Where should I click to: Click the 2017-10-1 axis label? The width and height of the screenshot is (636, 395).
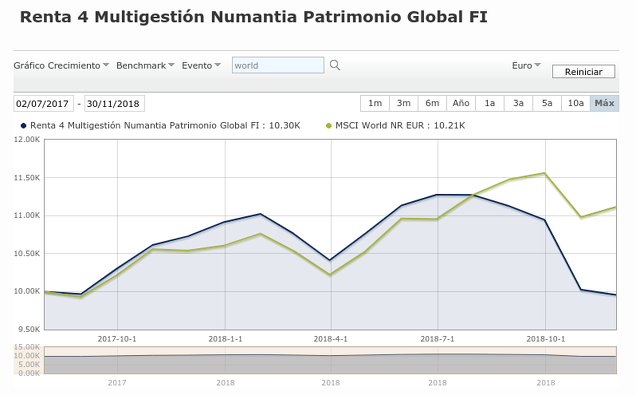(x=117, y=339)
